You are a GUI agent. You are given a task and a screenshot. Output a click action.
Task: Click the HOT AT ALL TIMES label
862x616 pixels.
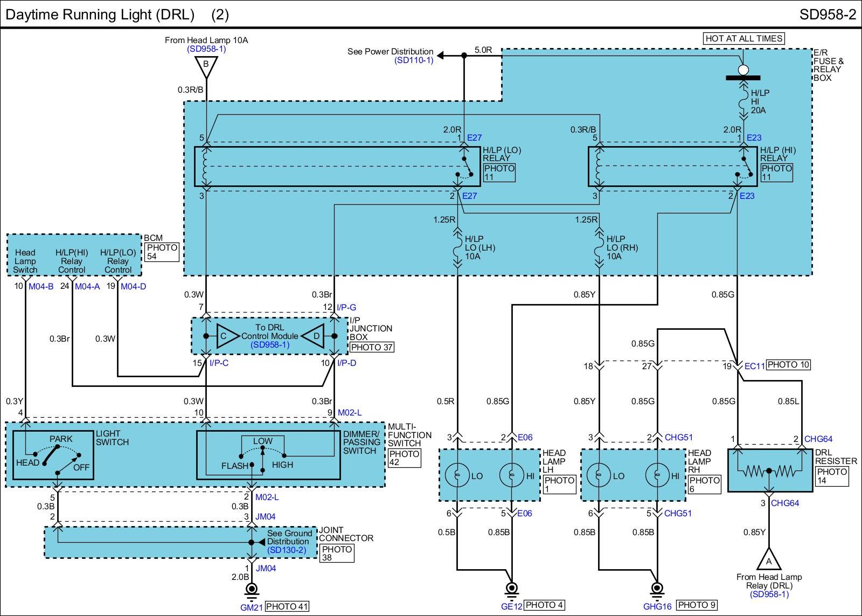click(743, 38)
